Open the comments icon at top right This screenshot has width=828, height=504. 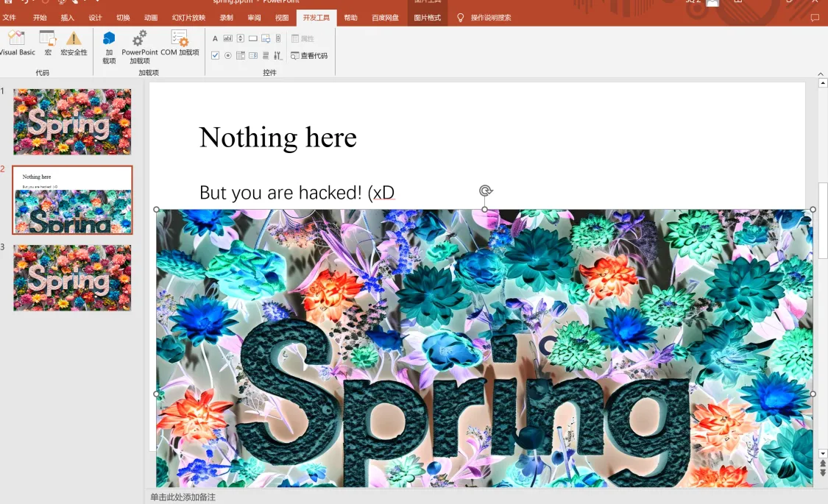coord(815,18)
